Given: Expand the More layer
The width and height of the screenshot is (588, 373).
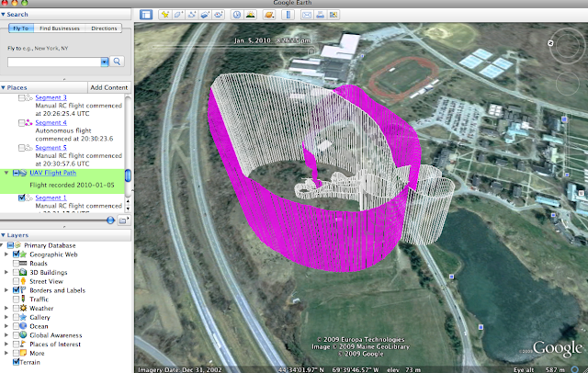Looking at the screenshot, I should [x=6, y=353].
